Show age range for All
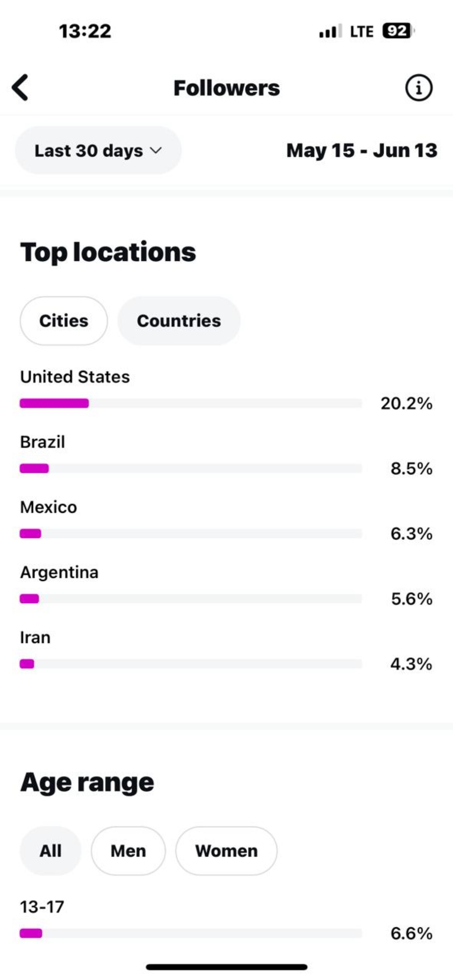Viewport: 453px width, 980px height. (50, 851)
